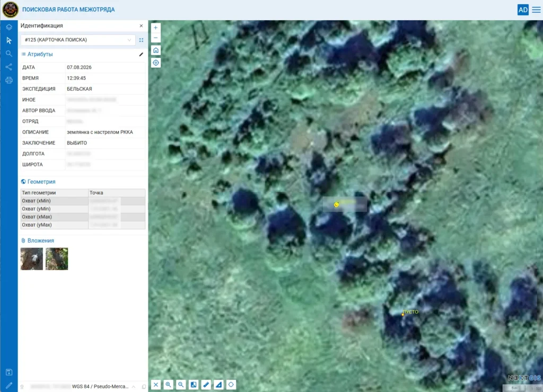Open the second attachment thumbnail
This screenshot has height=392, width=543.
coord(57,259)
